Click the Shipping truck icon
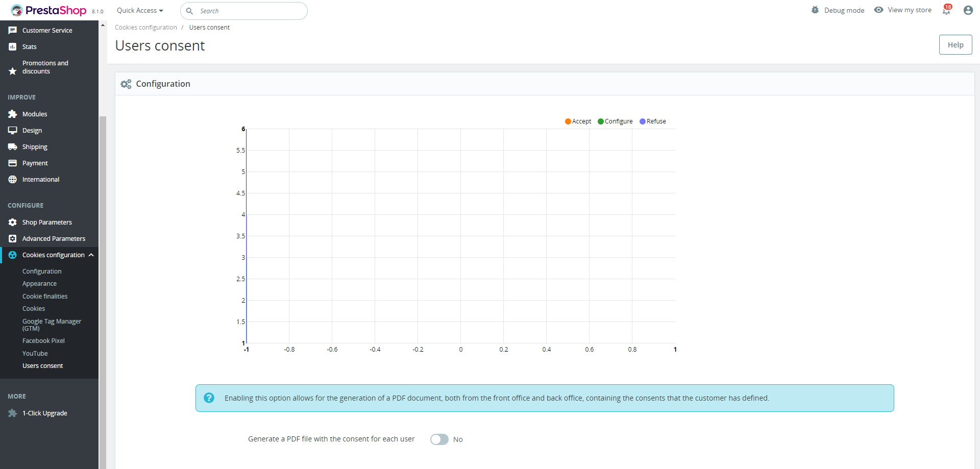This screenshot has height=469, width=980. coord(13,146)
